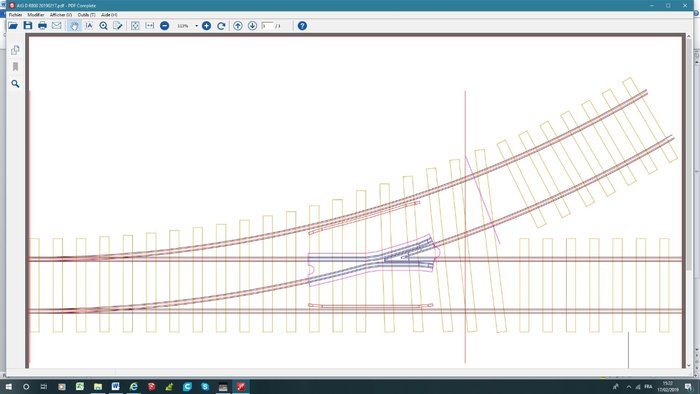Open a PDF file via folder icon
Screen dimensions: 700x394
(x=13, y=26)
